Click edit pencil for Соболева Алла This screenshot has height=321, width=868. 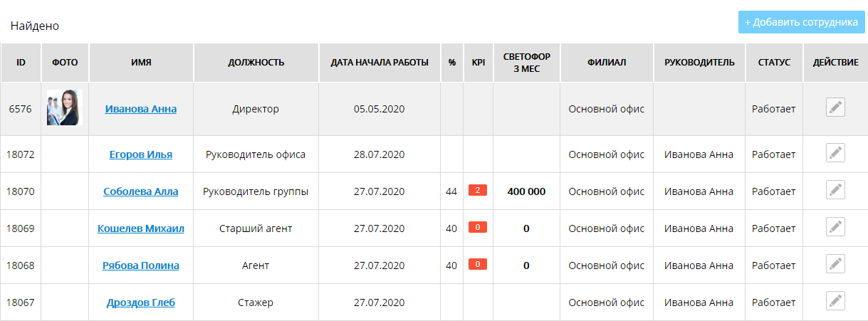click(835, 191)
